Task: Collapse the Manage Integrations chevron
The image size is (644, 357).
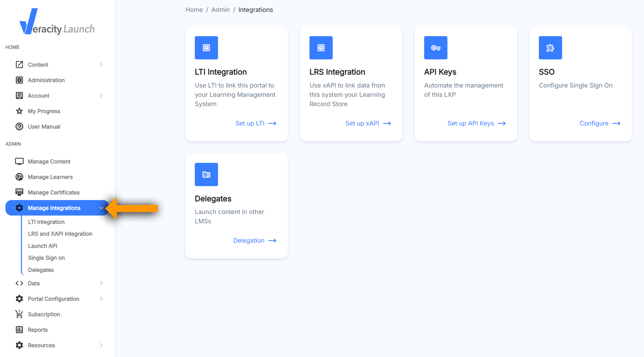Action: (101, 208)
